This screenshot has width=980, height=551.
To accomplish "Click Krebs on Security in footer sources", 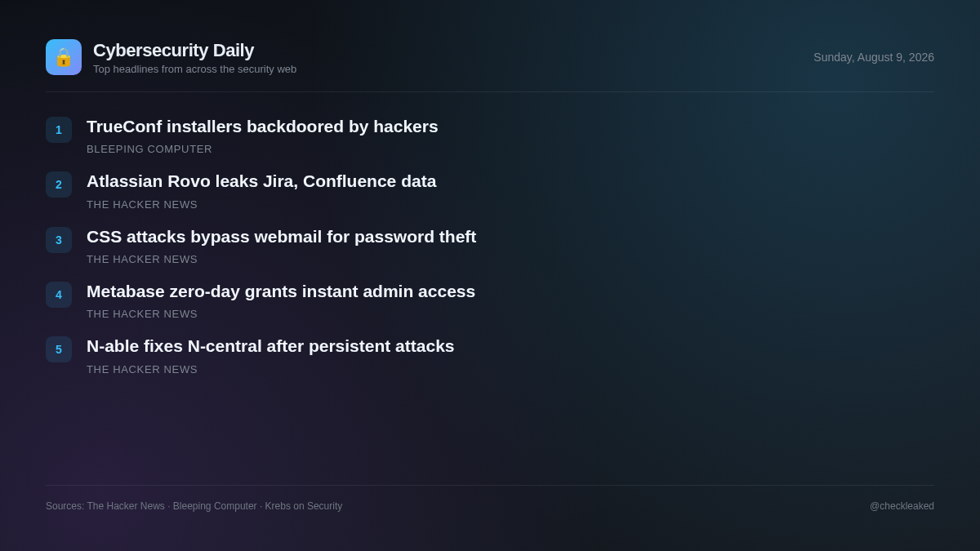I will click(x=304, y=506).
